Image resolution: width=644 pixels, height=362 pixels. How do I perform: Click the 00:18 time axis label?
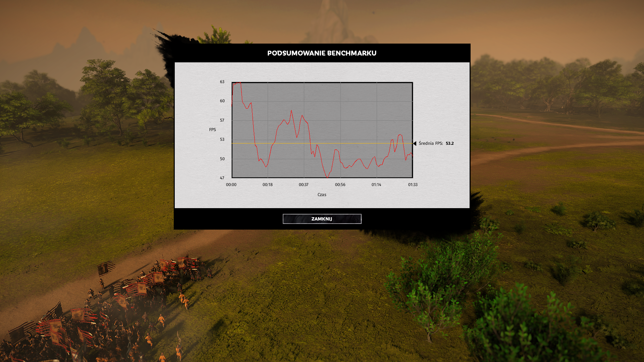[x=267, y=185]
